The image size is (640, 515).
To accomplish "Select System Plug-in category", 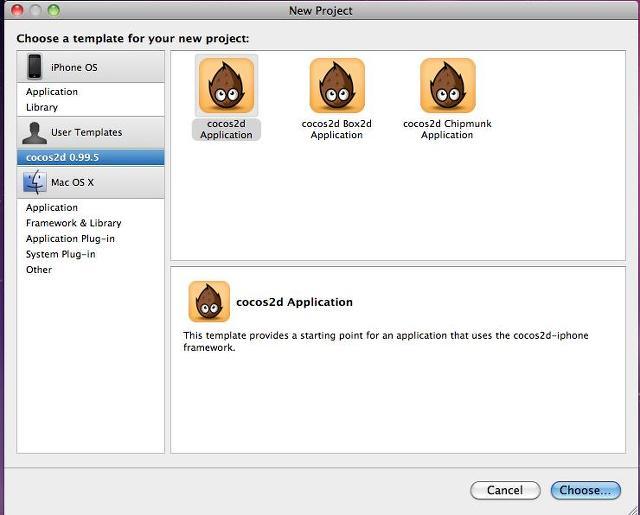I will (x=61, y=254).
